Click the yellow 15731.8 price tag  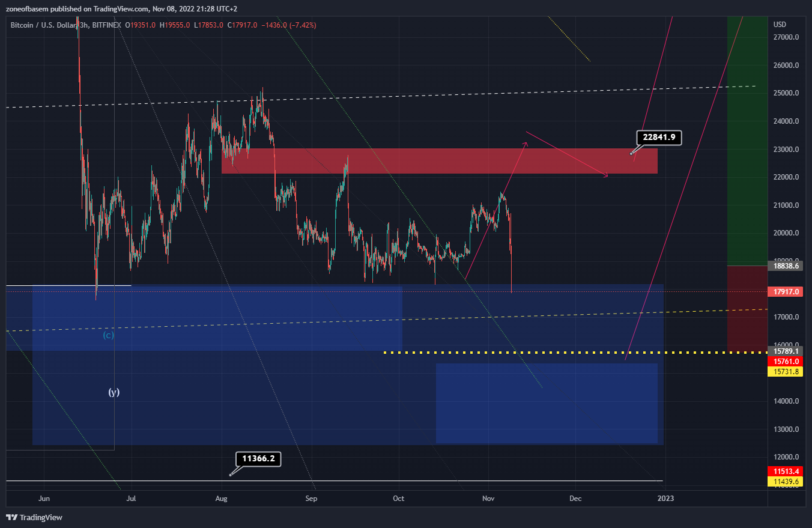[x=786, y=372]
